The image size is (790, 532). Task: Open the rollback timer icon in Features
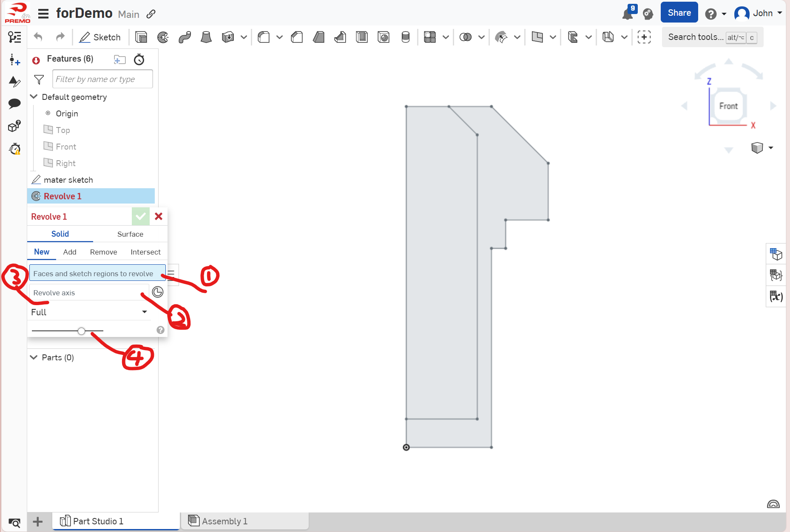(139, 59)
